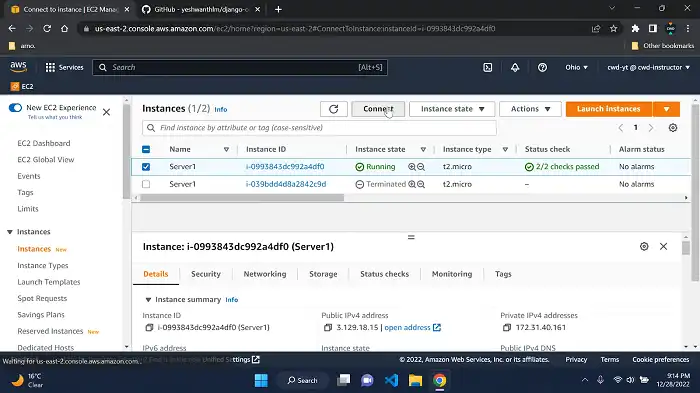Click the EC2 service shortcut
Screen dimensions: 700x393
(x=22, y=86)
